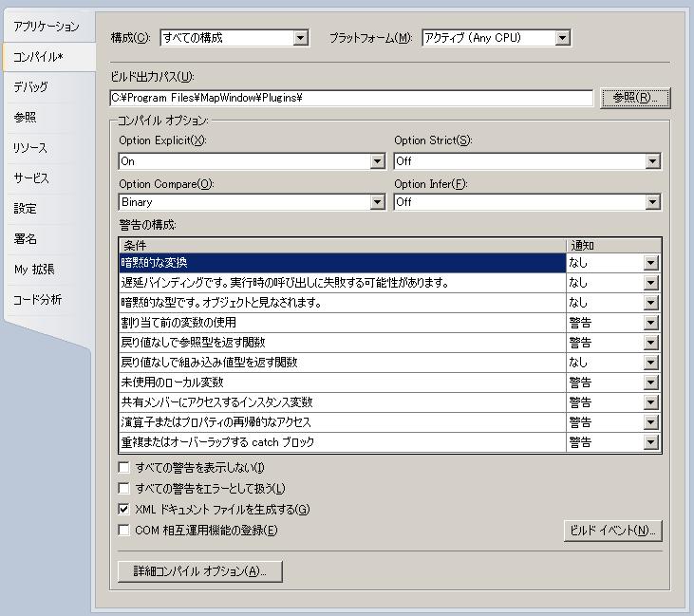Open the Option Strict dropdown
694x616 pixels.
[652, 161]
